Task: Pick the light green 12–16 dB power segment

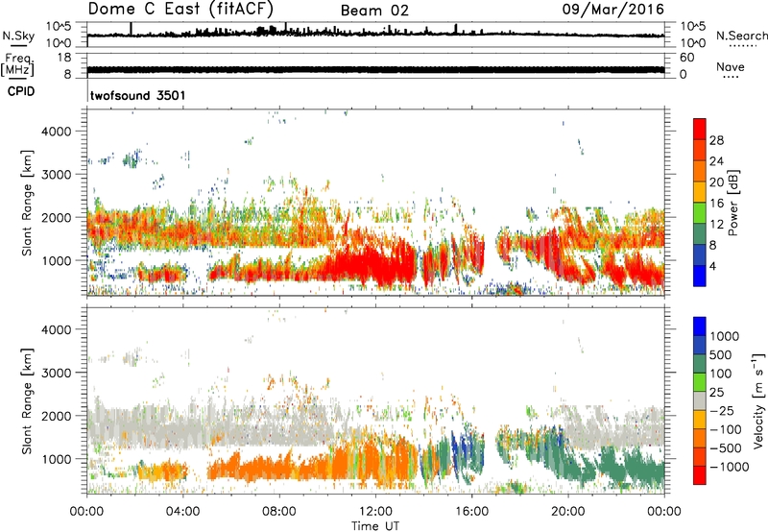Action: (700, 212)
